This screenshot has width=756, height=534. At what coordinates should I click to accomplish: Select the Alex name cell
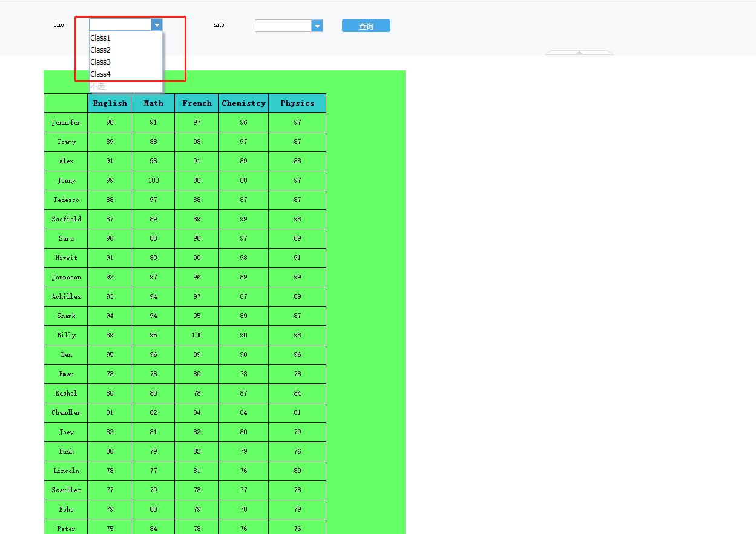click(x=66, y=161)
